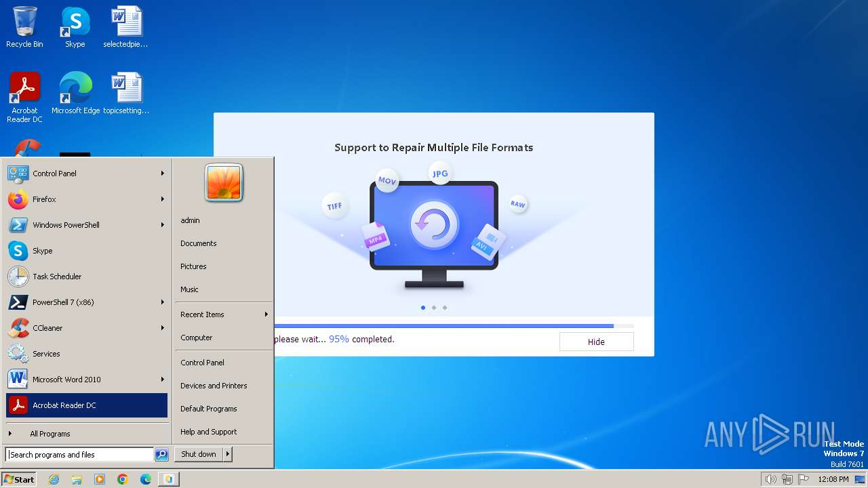Click the taskbar clock showing 12:08 PM

click(x=833, y=479)
